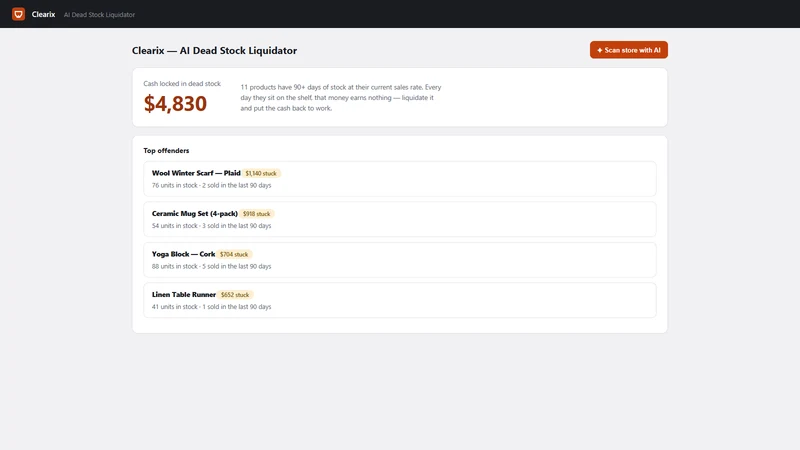Image resolution: width=800 pixels, height=450 pixels.
Task: Open the Ceramic Mug Set (4-pack) item
Action: click(x=399, y=219)
